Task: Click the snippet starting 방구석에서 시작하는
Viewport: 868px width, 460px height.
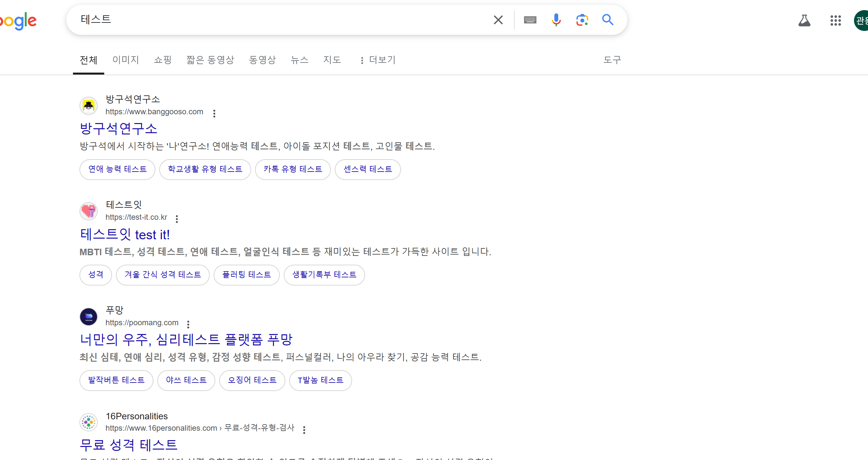Action: click(257, 146)
